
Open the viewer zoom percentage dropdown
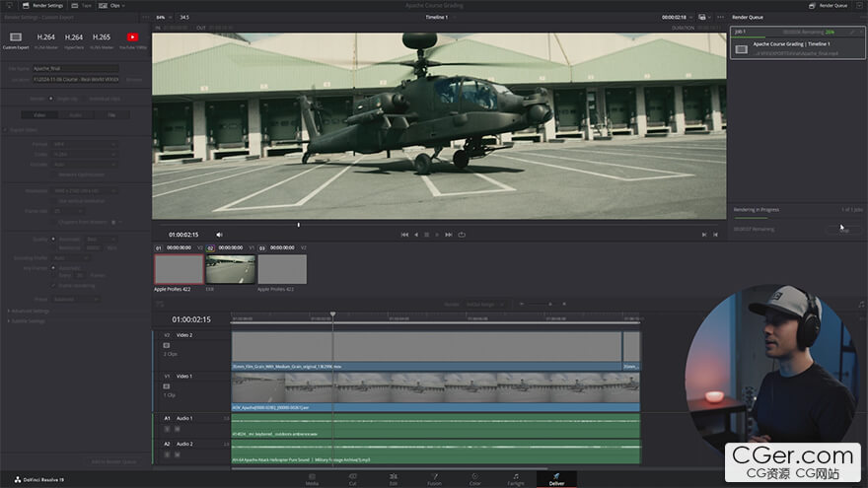coord(163,18)
